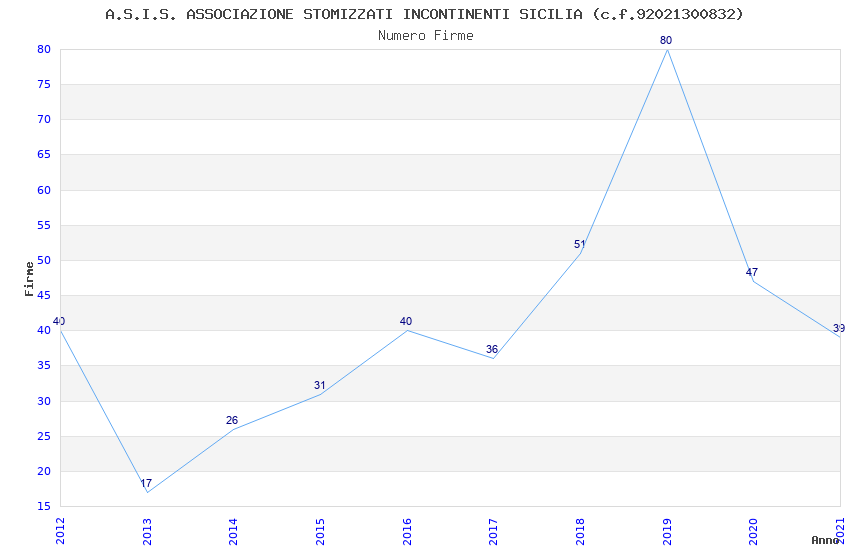Click the y-axis tick value 45

tap(44, 295)
